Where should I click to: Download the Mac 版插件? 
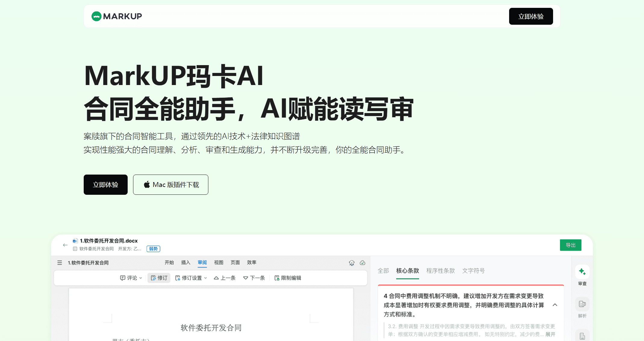[170, 185]
